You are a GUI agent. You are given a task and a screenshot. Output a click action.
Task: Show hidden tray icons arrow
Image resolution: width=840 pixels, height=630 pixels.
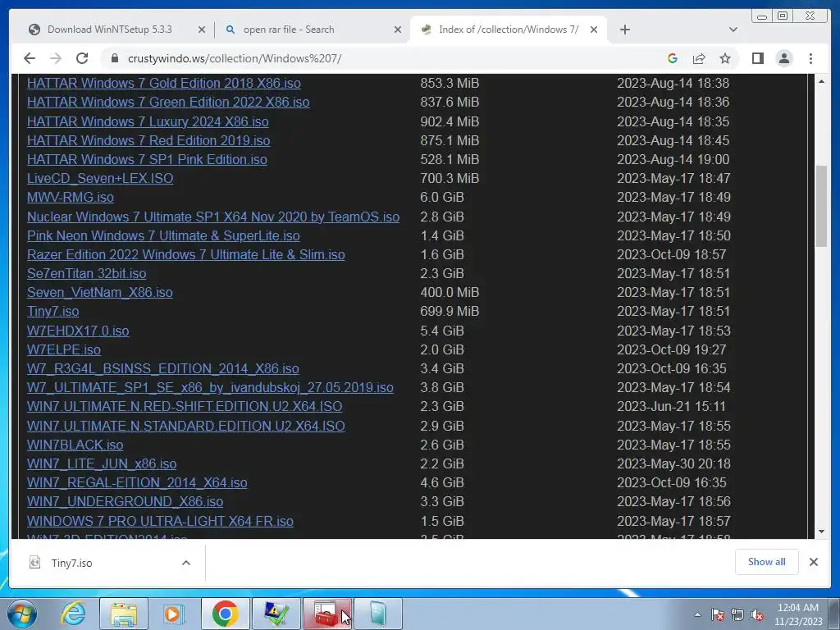[697, 614]
